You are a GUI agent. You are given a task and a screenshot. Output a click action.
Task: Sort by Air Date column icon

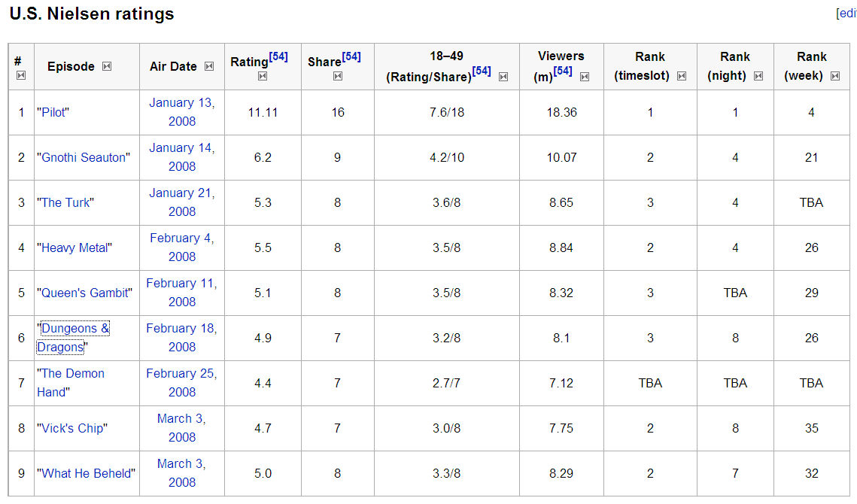[x=209, y=66]
